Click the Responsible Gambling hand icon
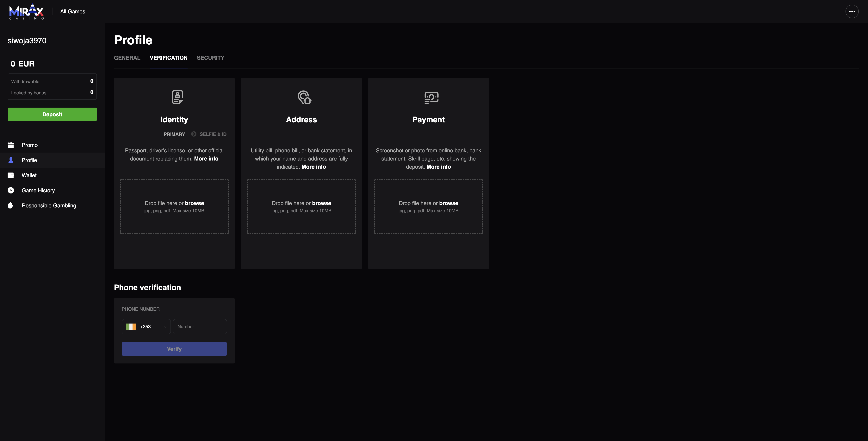Screen dimensions: 868x441 pos(11,206)
